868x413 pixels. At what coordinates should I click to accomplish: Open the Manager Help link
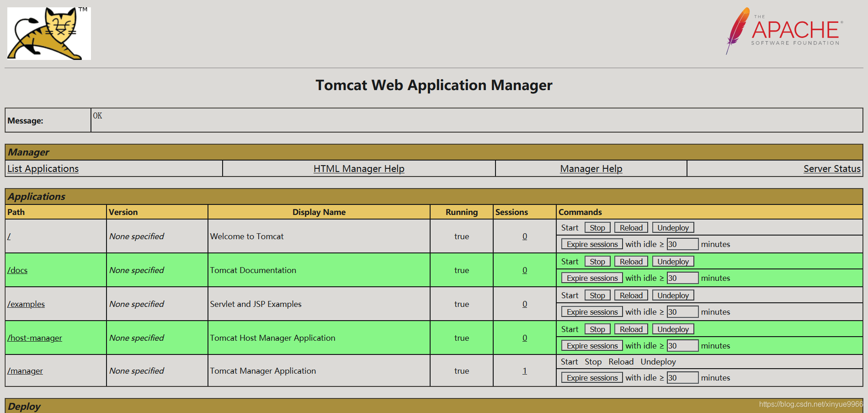[591, 169]
